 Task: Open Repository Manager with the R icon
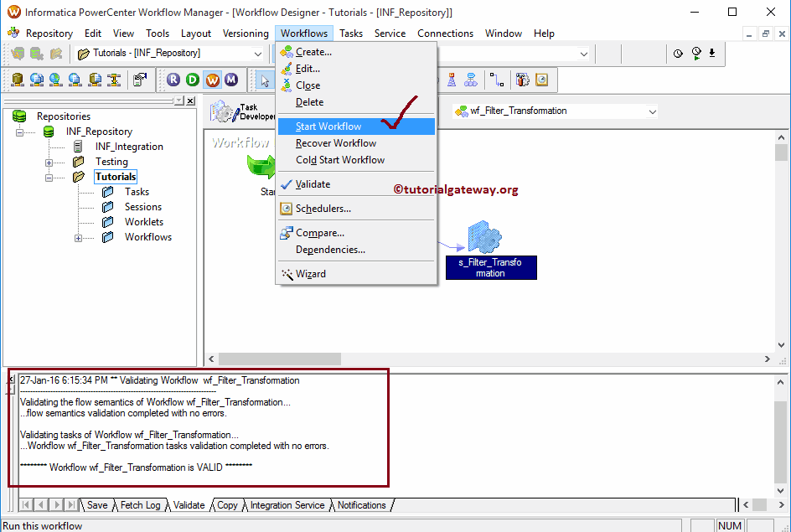pyautogui.click(x=173, y=80)
